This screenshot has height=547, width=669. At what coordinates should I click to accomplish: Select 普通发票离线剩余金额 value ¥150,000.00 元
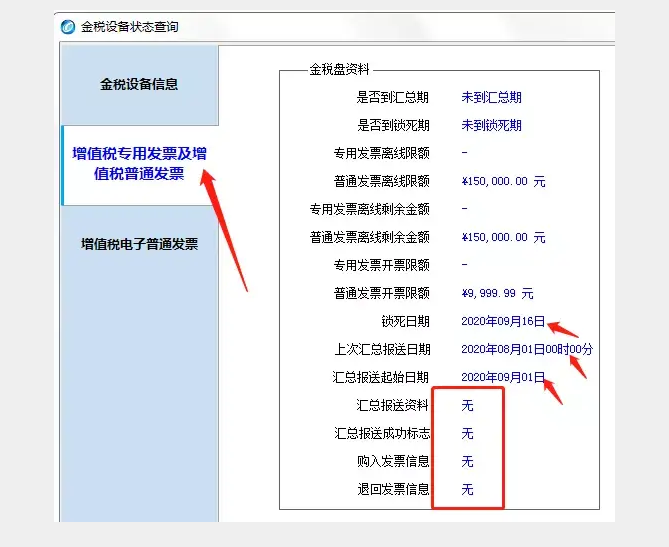click(503, 237)
